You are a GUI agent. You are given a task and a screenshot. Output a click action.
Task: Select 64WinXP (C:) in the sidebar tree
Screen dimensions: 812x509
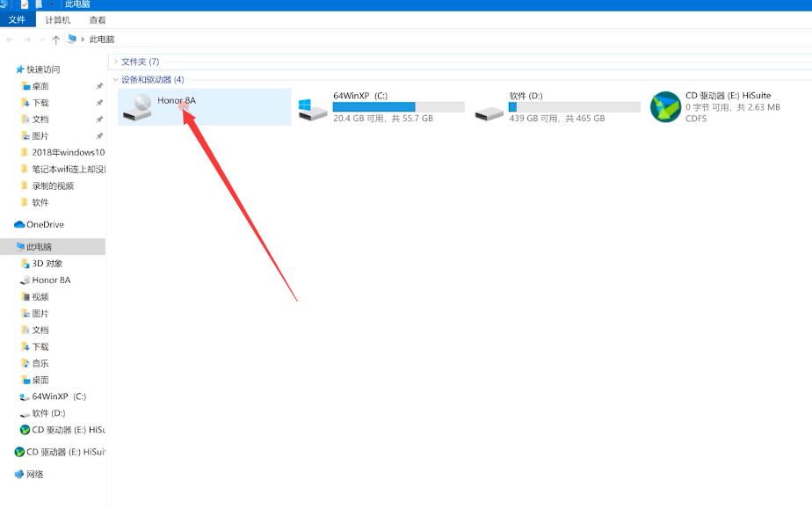(x=53, y=396)
